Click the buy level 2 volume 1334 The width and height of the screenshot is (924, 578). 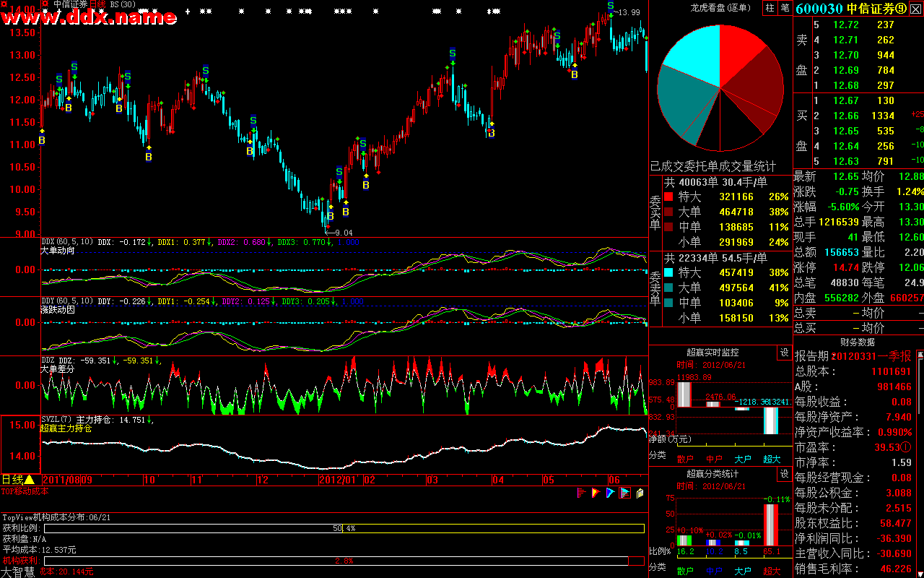pyautogui.click(x=882, y=116)
